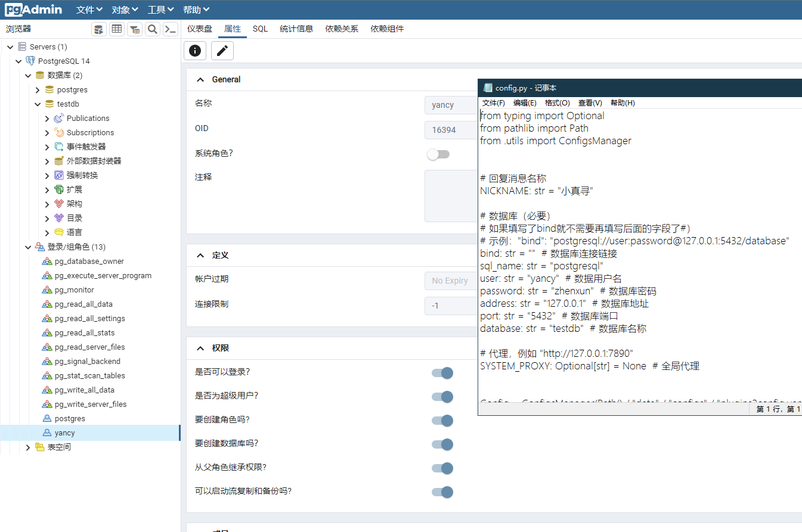Image resolution: width=802 pixels, height=532 pixels.
Task: Select the pg_monitor role
Action: pyautogui.click(x=75, y=290)
